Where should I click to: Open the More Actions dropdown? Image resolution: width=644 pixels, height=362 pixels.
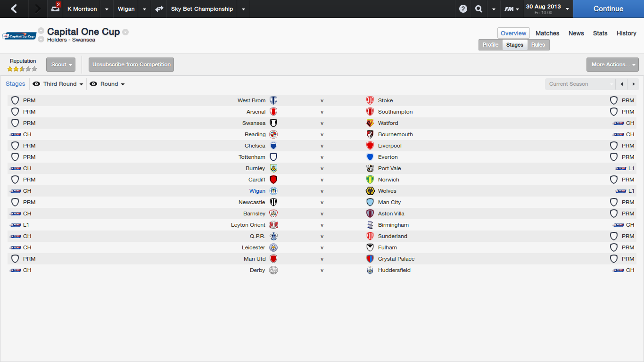coord(612,65)
